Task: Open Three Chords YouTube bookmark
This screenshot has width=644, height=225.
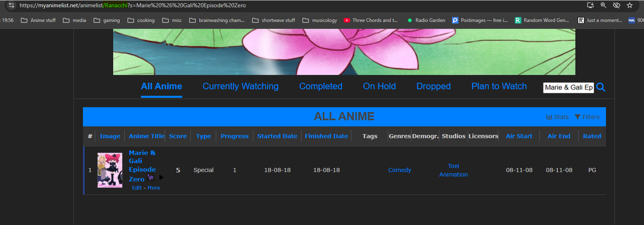Action: (371, 21)
